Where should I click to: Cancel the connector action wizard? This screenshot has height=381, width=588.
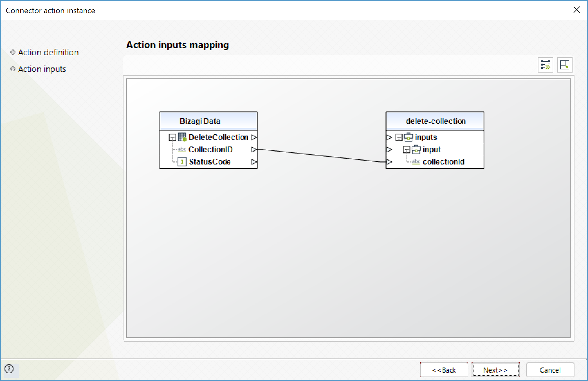point(550,370)
